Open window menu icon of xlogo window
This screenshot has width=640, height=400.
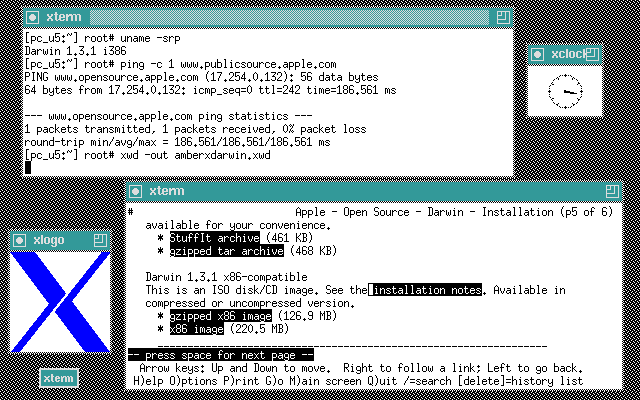[x=20, y=240]
